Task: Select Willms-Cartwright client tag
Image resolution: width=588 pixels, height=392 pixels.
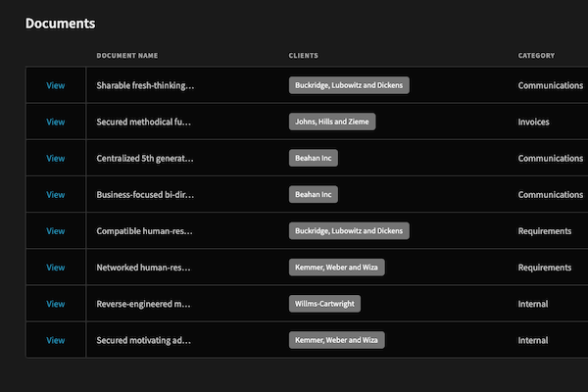Action: point(324,304)
